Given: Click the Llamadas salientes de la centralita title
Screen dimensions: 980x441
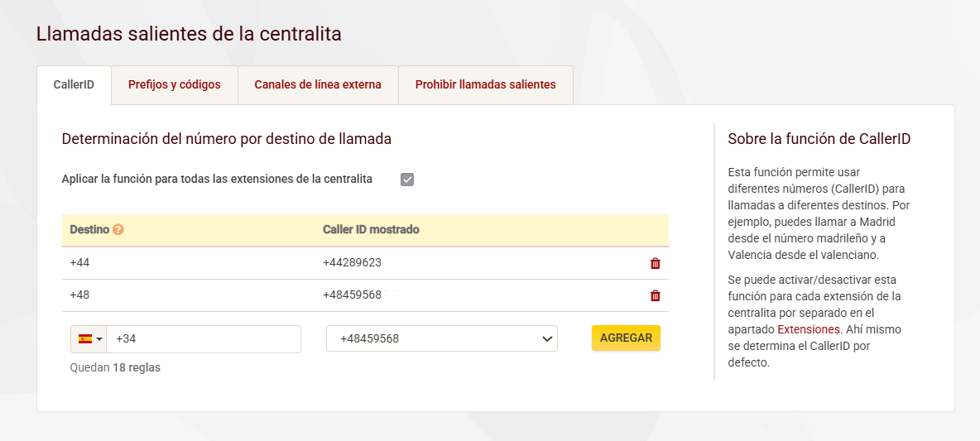Looking at the screenshot, I should click(x=190, y=34).
